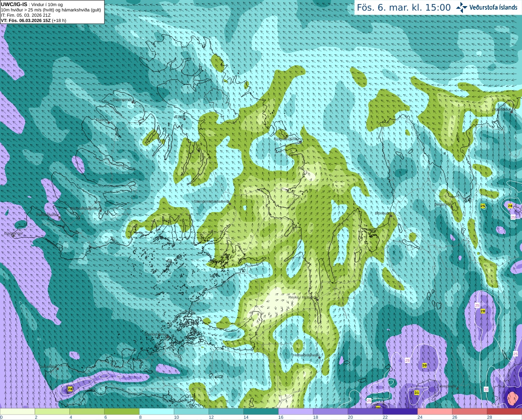Select the 0–2 m/s palest legend swatch
The width and height of the screenshot is (522, 420).
[18, 411]
